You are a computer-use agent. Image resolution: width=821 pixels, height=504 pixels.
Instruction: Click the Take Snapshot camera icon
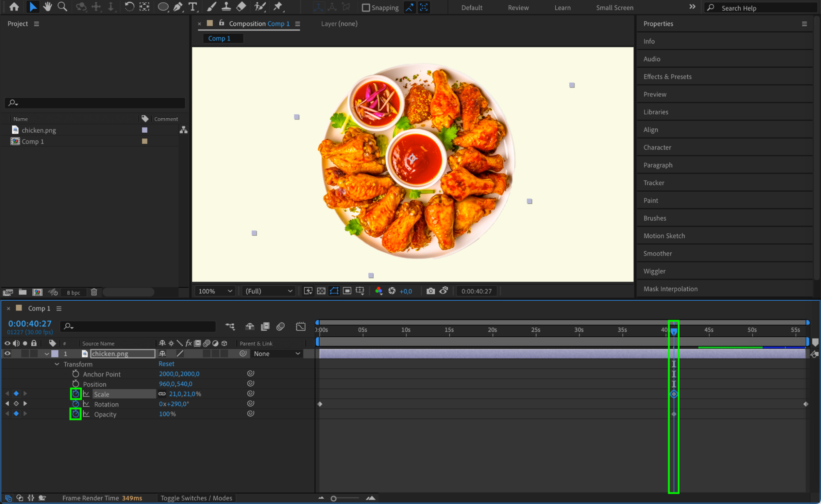click(430, 291)
